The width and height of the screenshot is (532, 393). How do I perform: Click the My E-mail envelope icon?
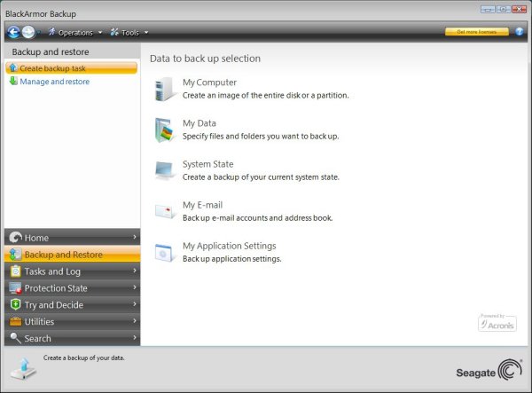pyautogui.click(x=165, y=211)
